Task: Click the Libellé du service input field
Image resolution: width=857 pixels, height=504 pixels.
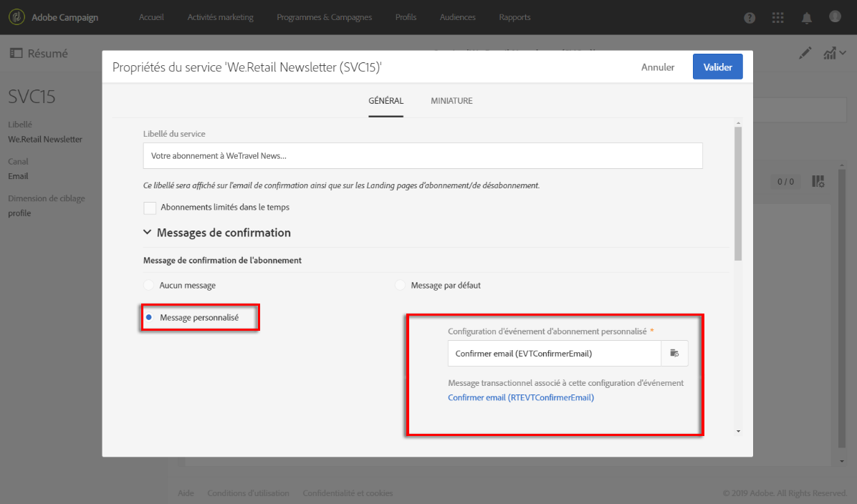Action: coord(423,155)
